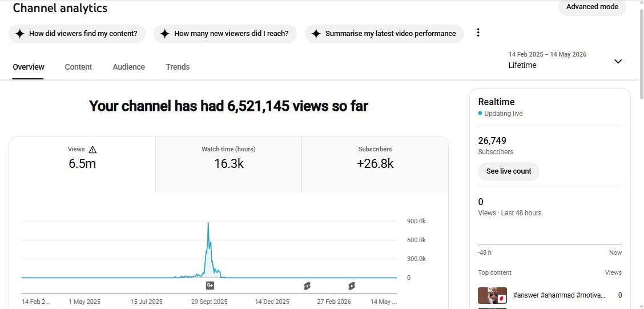Expand the Lifetime date range dropdown
The height and width of the screenshot is (309, 644).
(x=566, y=60)
